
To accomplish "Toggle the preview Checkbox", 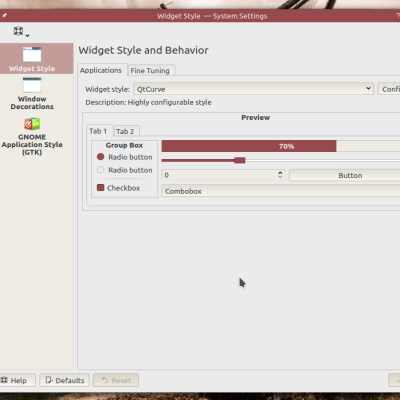I will pyautogui.click(x=118, y=188).
